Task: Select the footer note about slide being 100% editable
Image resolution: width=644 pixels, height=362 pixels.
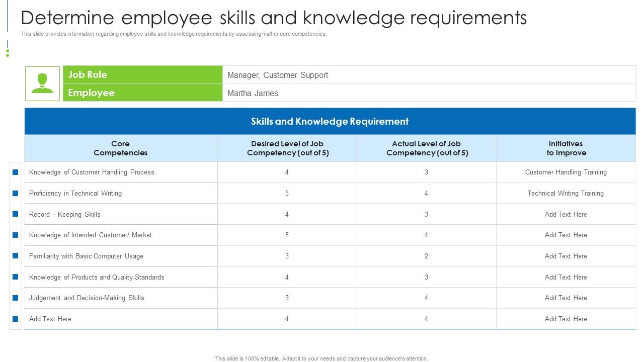Action: click(x=321, y=358)
